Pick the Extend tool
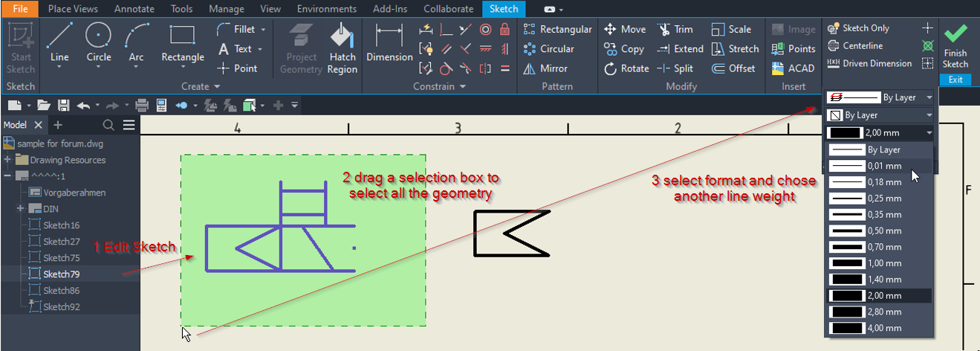 [x=680, y=49]
